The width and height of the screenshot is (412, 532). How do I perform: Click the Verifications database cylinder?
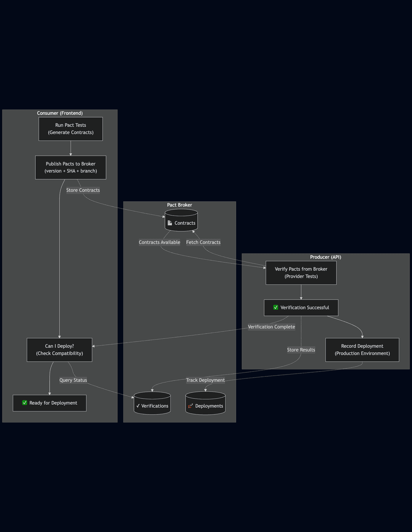click(x=152, y=403)
